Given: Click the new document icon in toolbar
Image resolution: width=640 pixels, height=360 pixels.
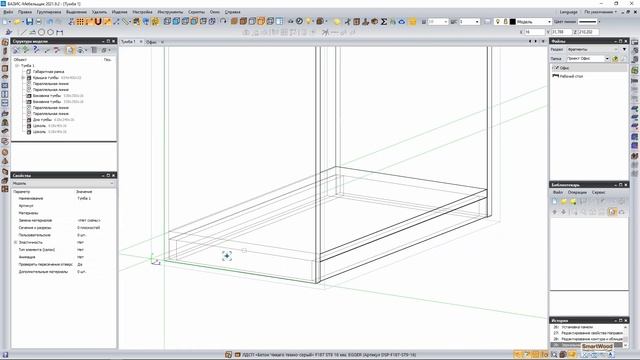Looking at the screenshot, I should (x=5, y=21).
